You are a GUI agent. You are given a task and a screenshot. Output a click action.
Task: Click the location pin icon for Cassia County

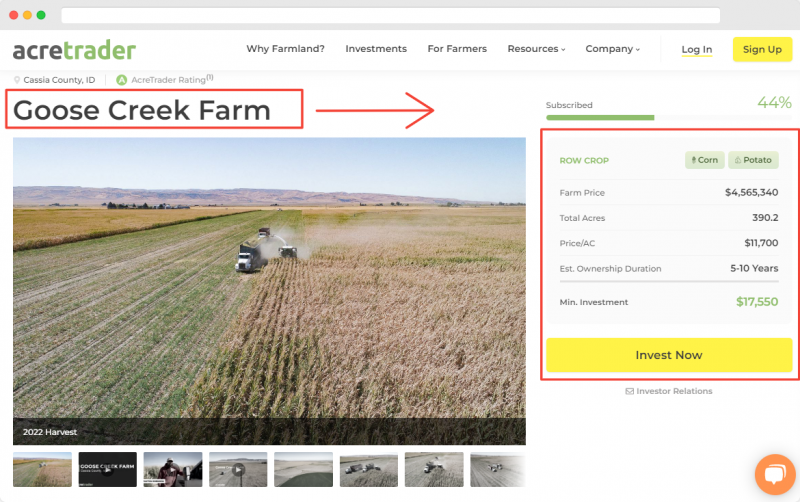tap(17, 80)
